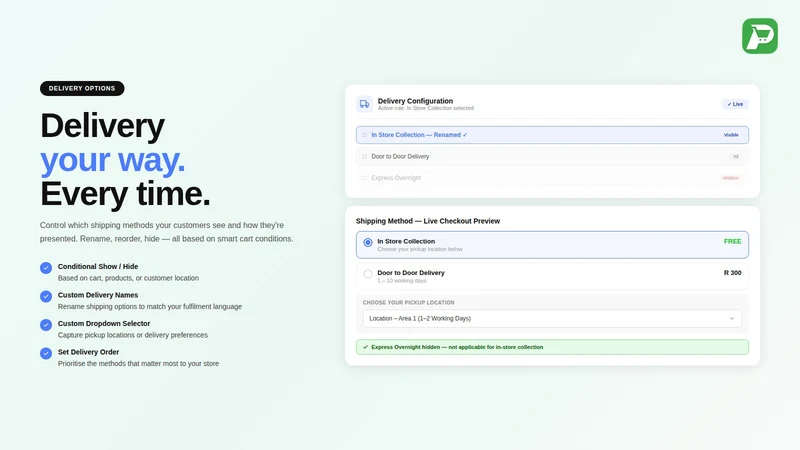Click the blue 'your way.' headline text
Screen dimensions: 800x450
[112, 160]
